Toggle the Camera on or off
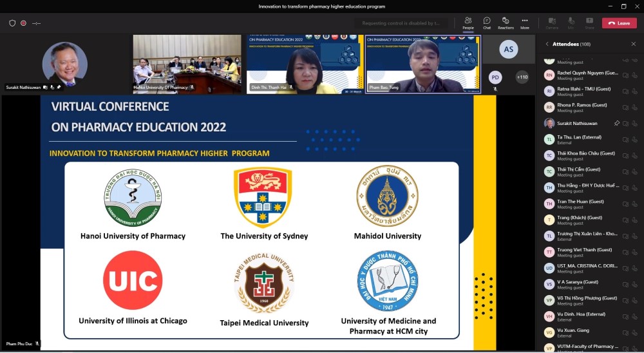The height and width of the screenshot is (353, 644). (x=552, y=23)
